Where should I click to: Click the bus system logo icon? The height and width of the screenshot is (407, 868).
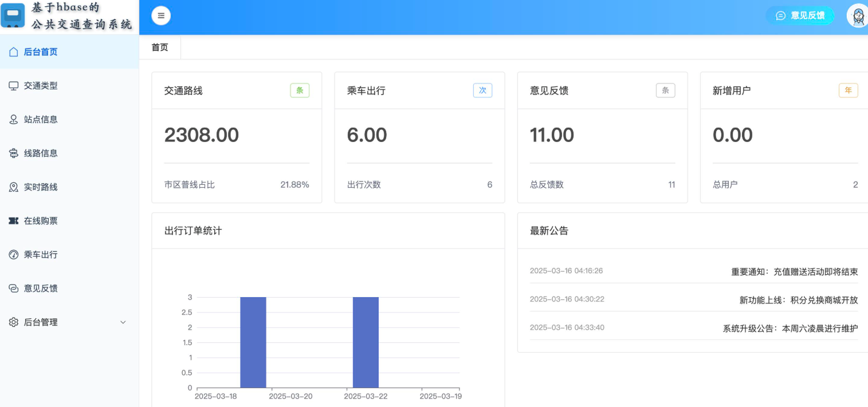[x=13, y=15]
